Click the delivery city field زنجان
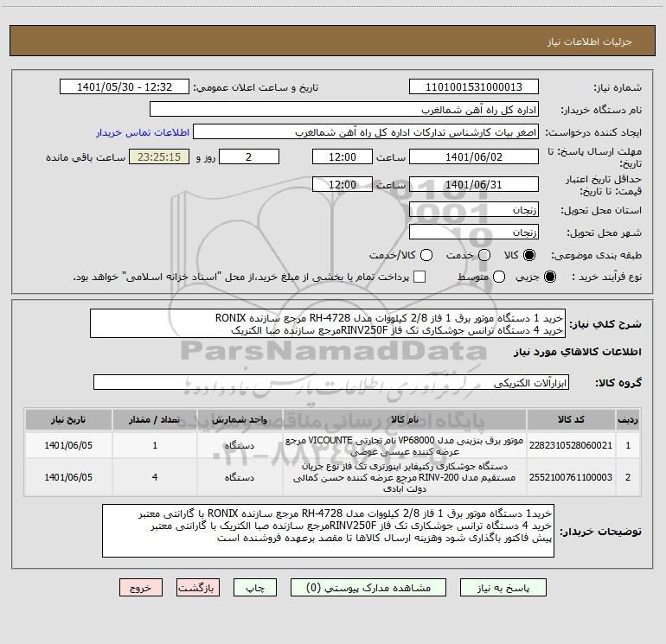Screen dimensions: 666x644 tap(474, 232)
